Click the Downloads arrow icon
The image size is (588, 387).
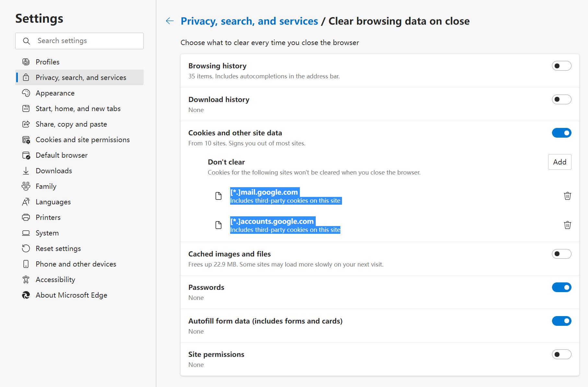click(x=26, y=171)
